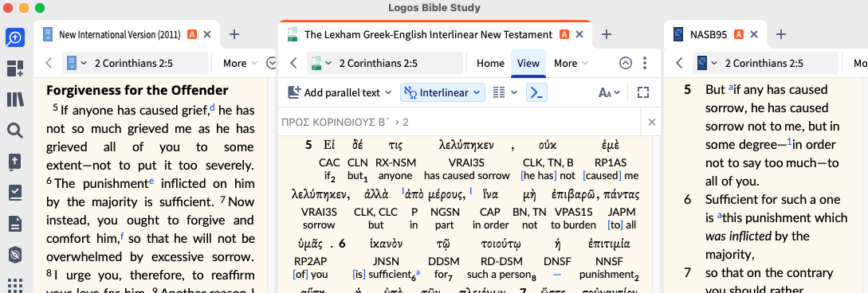868x293 pixels.
Task: Add new tab beside the NIV tab
Action: pyautogui.click(x=234, y=34)
